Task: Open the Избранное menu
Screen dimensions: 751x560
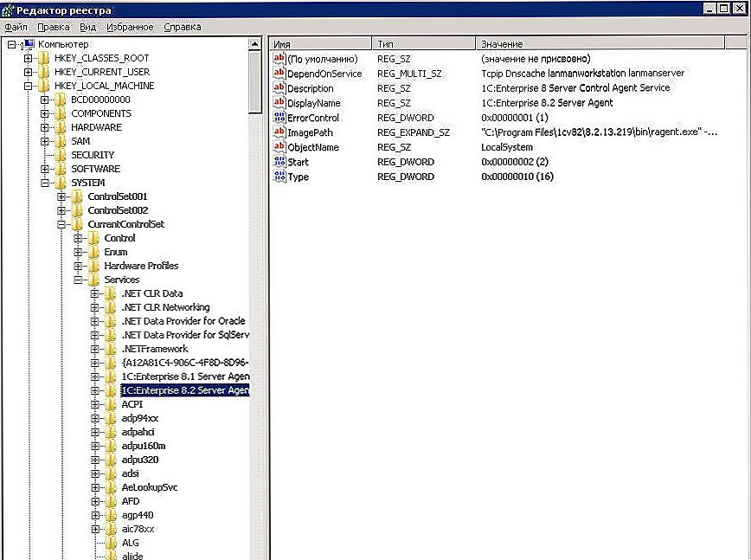Action: (x=130, y=28)
